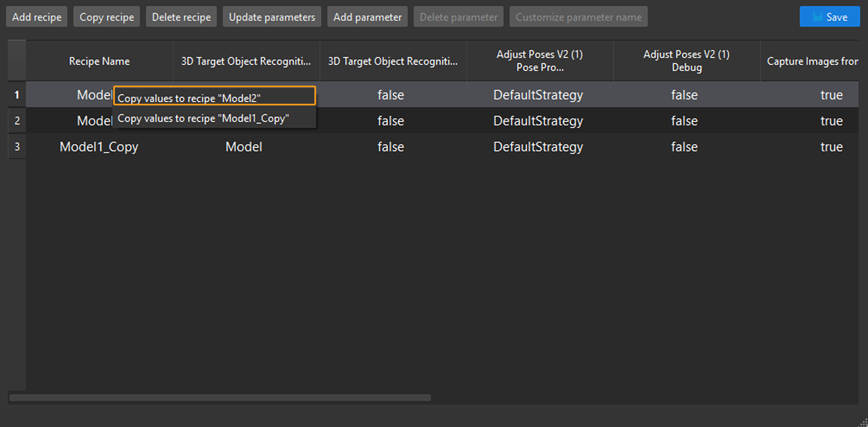
Task: Select the Recipe Name column header
Action: point(99,61)
